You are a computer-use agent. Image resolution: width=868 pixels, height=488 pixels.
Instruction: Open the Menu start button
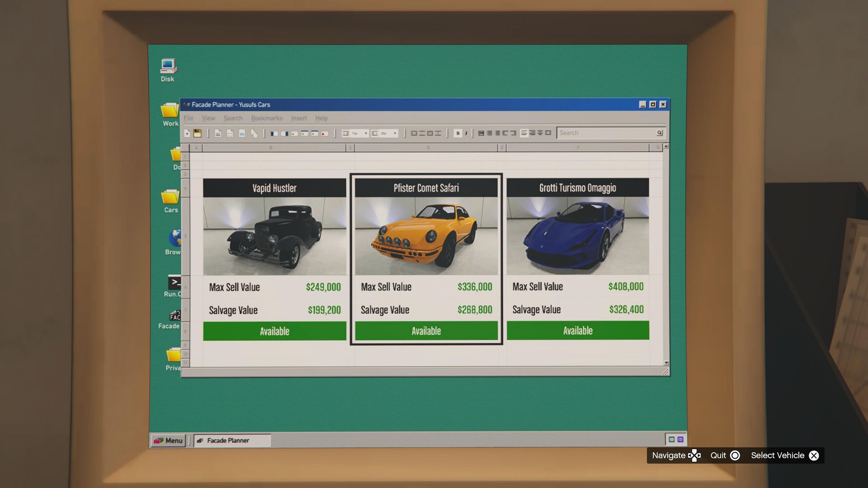[x=169, y=441]
